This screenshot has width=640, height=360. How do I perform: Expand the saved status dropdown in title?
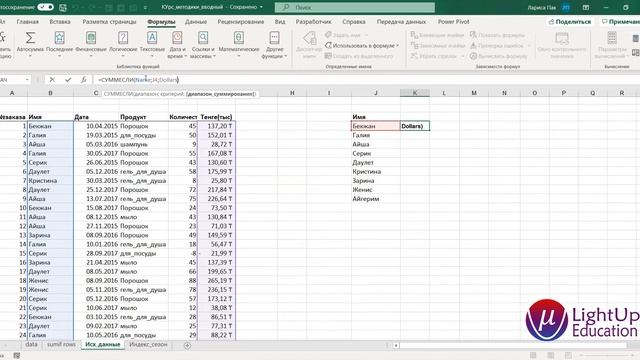261,7
